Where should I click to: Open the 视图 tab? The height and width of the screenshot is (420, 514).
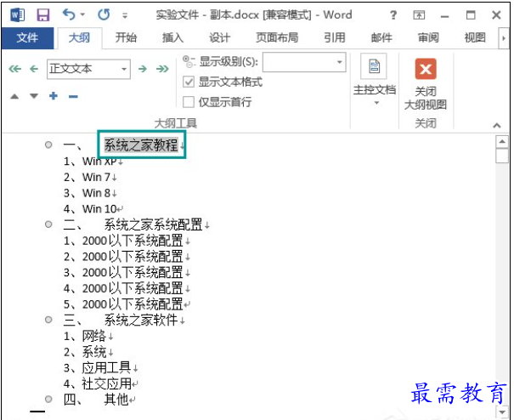point(475,37)
